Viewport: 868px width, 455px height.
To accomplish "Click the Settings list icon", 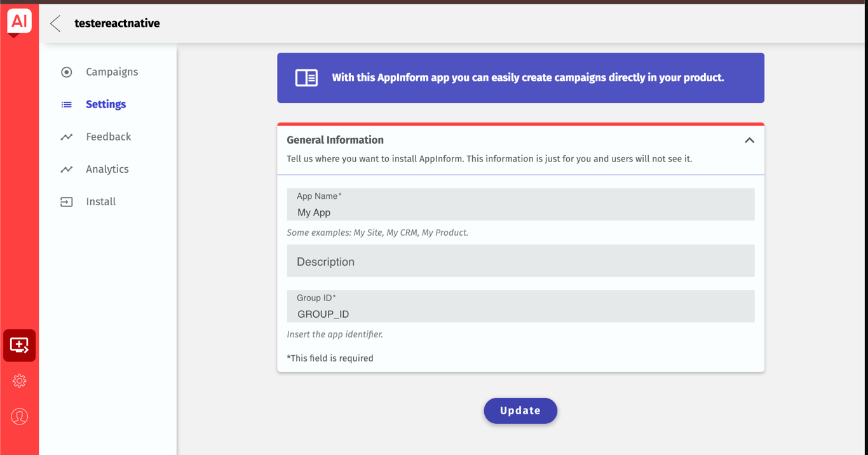I will [66, 104].
